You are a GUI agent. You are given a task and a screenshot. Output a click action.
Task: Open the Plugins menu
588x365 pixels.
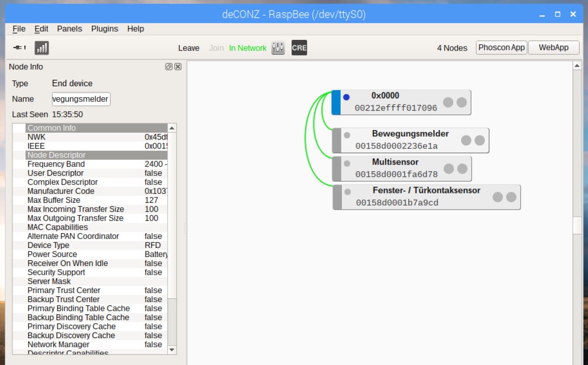[x=104, y=29]
